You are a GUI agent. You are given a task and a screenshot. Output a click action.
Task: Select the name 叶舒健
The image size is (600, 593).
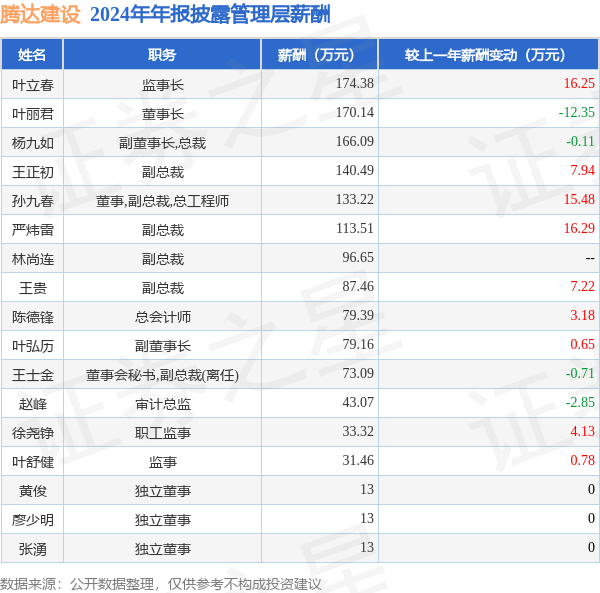click(x=33, y=462)
